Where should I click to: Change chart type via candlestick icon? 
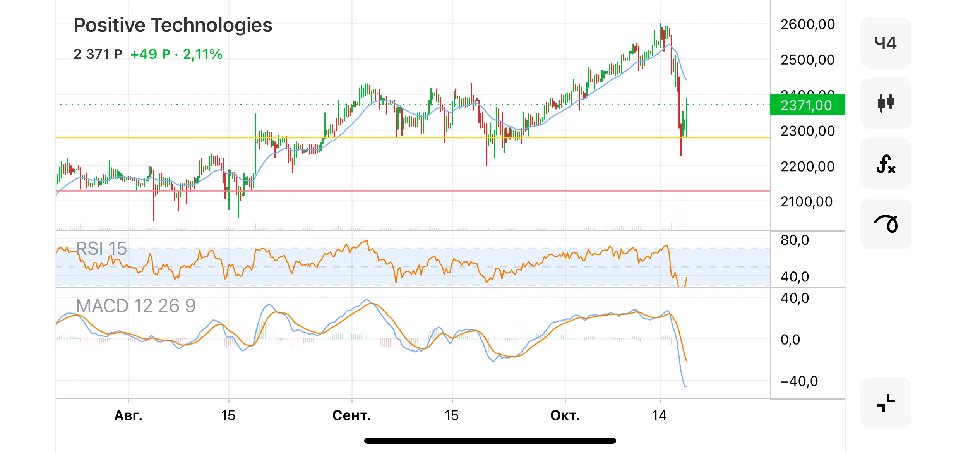886,103
